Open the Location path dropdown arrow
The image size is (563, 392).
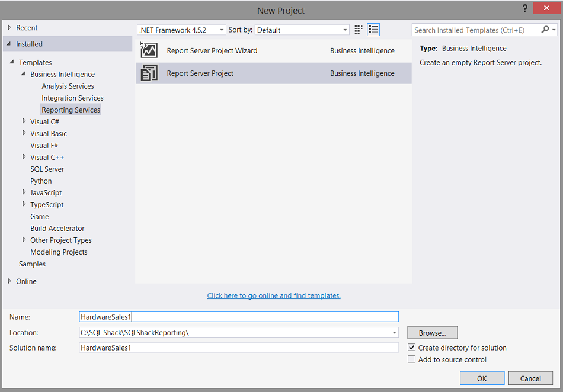394,332
